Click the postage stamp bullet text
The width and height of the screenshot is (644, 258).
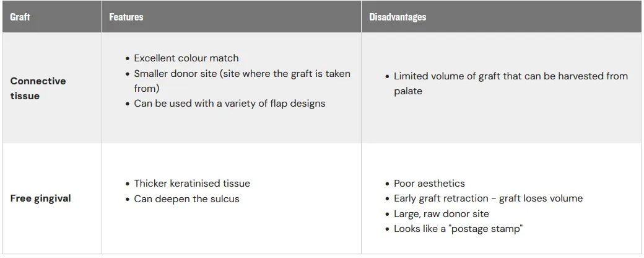tap(458, 229)
